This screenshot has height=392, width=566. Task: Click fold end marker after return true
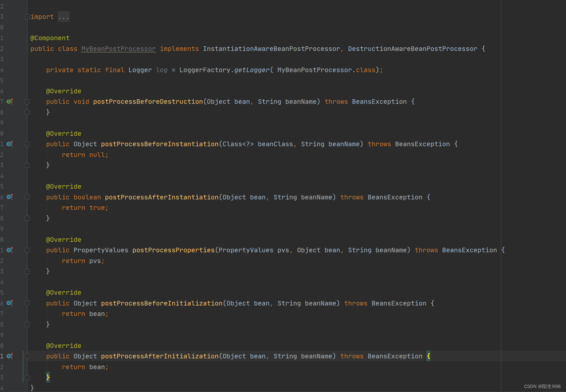(27, 218)
